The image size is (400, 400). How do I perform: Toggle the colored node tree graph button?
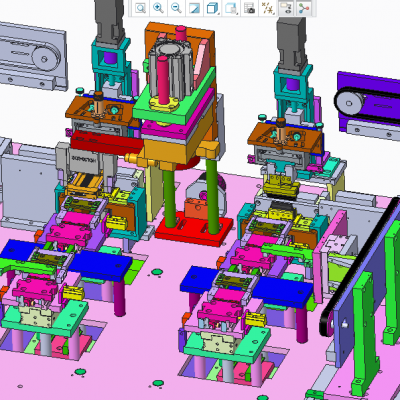coord(304,8)
